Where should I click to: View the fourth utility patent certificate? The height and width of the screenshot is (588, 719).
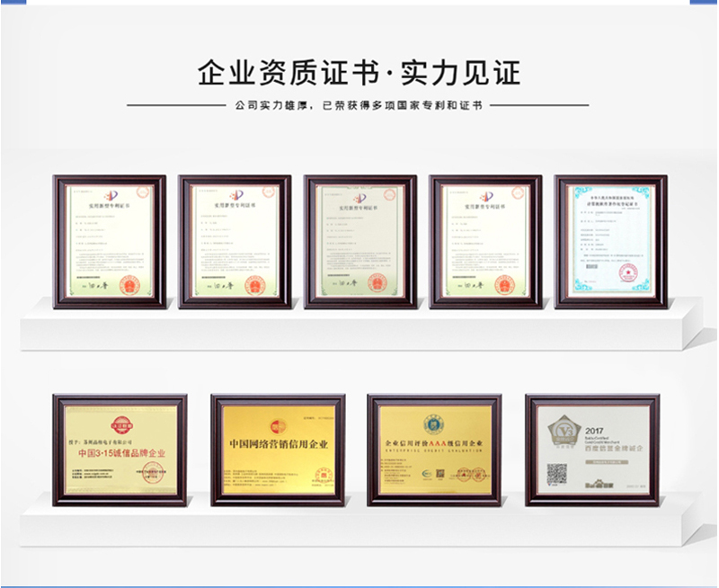pos(485,241)
